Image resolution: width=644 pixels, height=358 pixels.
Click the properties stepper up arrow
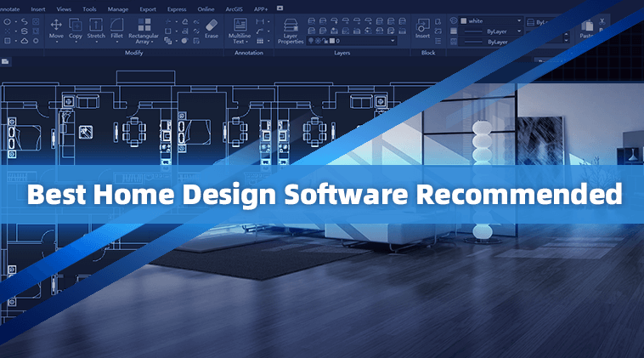coord(567,35)
